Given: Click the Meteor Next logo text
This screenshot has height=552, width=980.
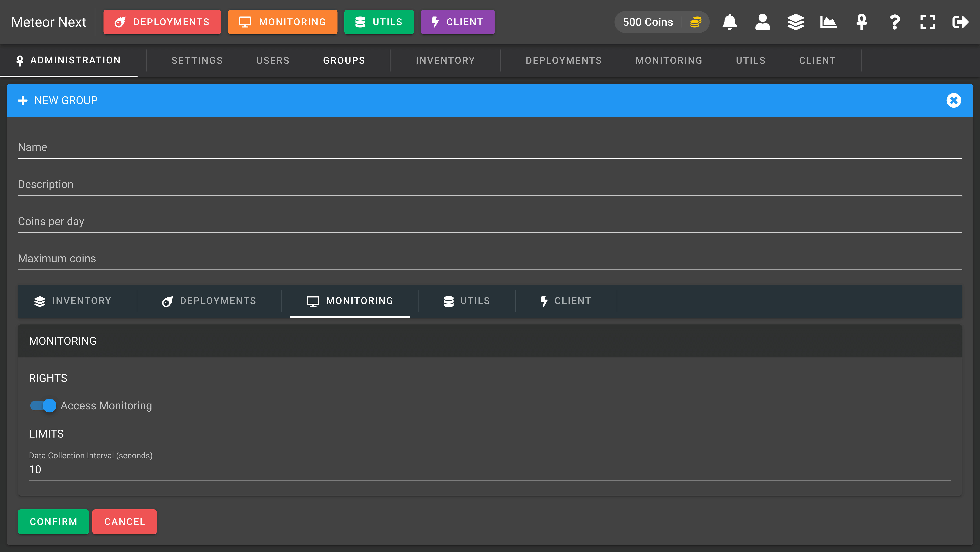Looking at the screenshot, I should 49,22.
